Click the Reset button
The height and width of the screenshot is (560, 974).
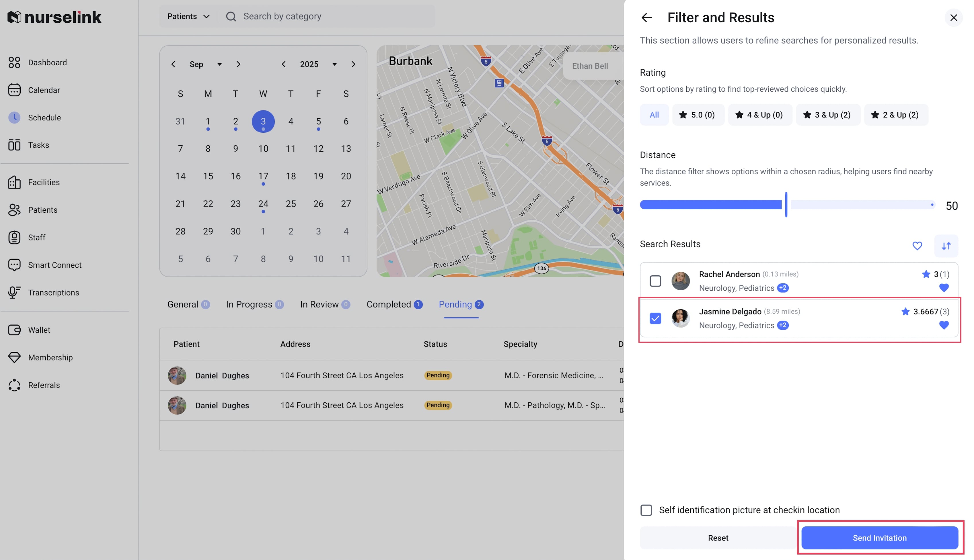(x=718, y=538)
